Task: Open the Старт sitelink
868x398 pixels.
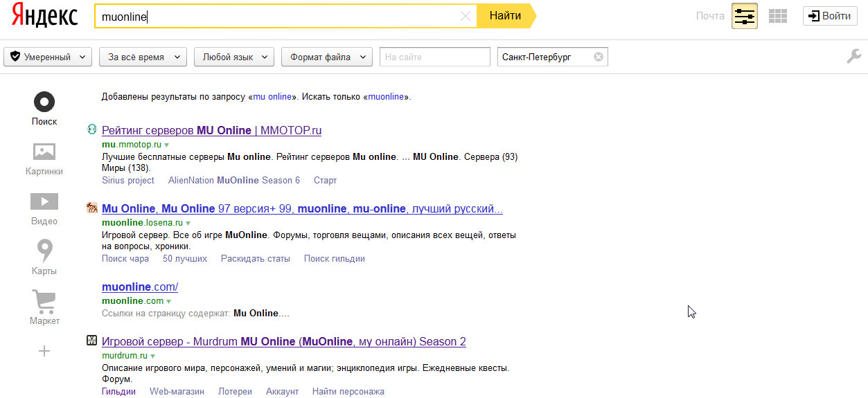Action: pos(325,180)
